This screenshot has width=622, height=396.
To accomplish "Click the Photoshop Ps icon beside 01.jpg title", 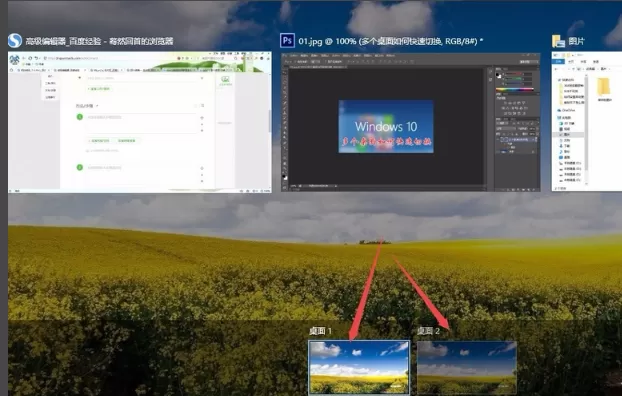I will click(x=287, y=40).
